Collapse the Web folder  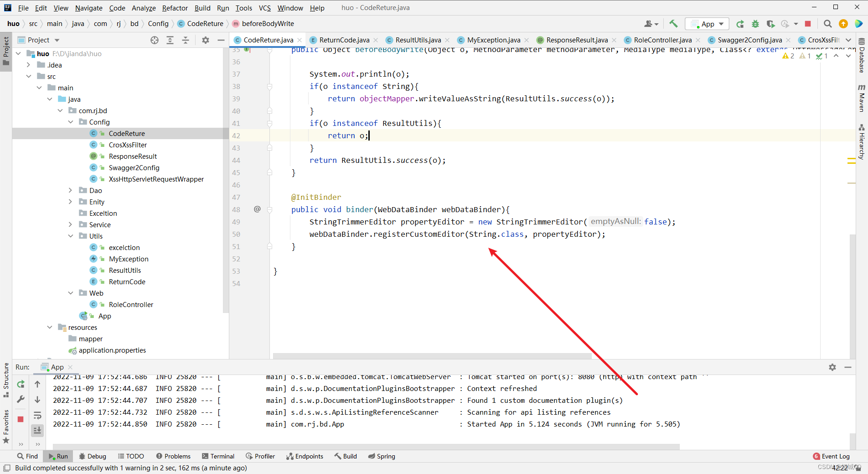71,293
